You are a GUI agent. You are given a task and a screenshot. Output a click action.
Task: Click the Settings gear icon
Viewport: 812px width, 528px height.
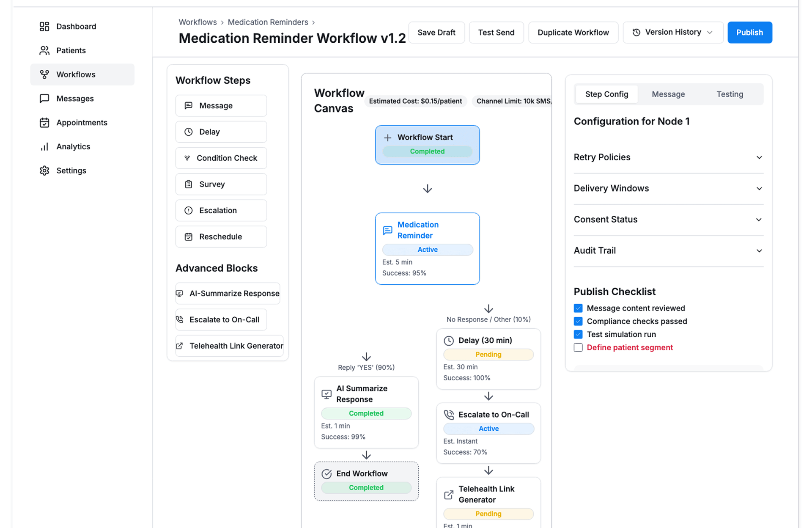click(x=44, y=170)
